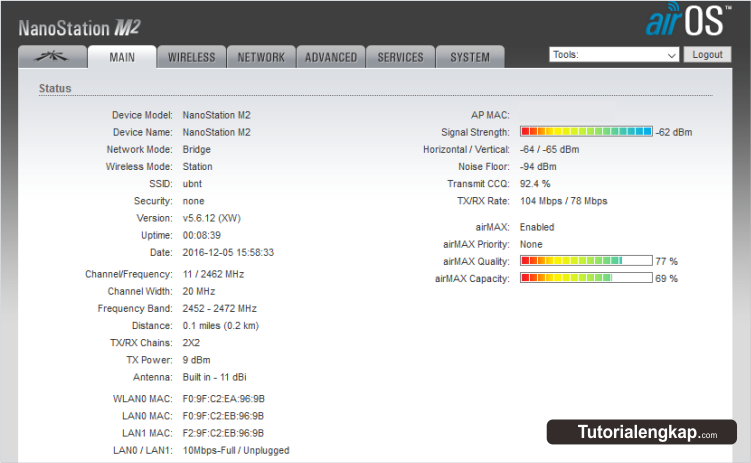This screenshot has width=751, height=463.
Task: Open the NETWORK tab
Action: click(x=261, y=57)
